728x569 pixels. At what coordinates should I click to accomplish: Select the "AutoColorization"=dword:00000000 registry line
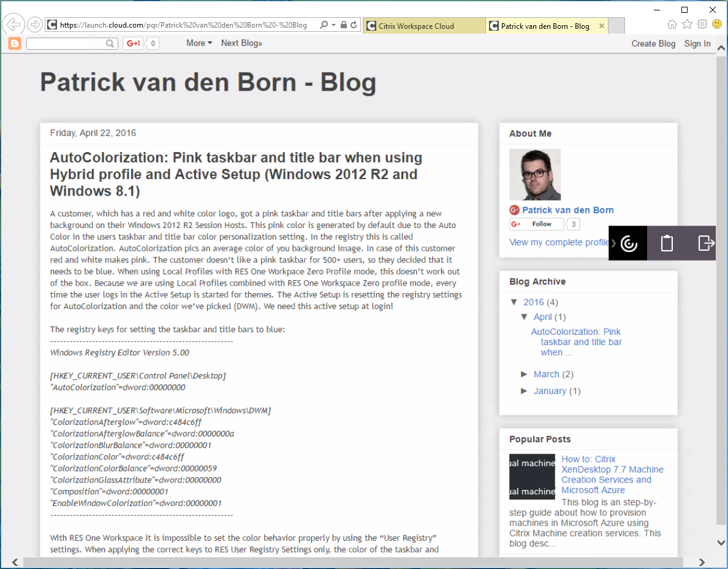click(118, 388)
